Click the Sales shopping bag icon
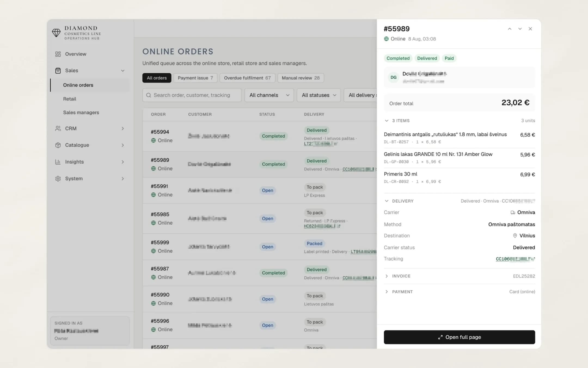 click(x=58, y=71)
